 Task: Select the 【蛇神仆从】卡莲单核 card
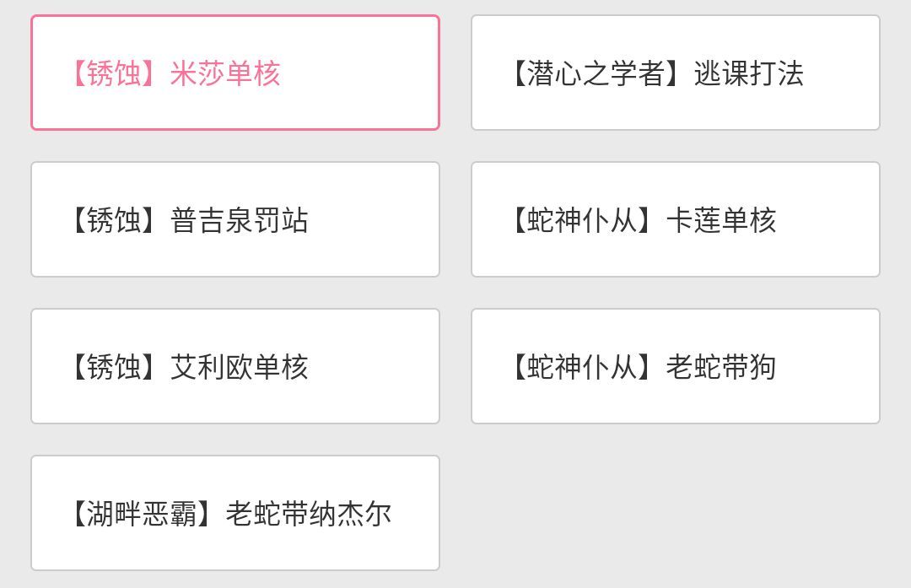point(675,219)
